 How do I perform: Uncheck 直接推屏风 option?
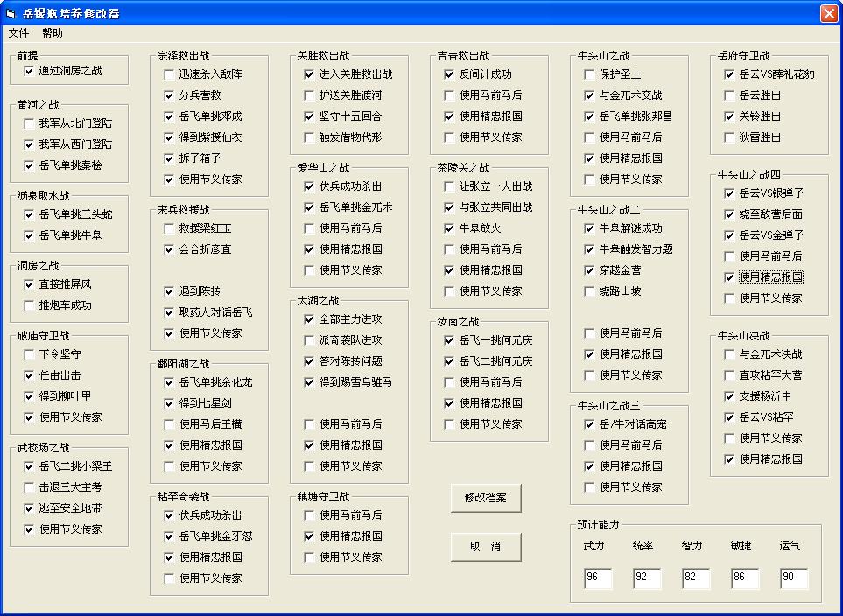tap(29, 284)
